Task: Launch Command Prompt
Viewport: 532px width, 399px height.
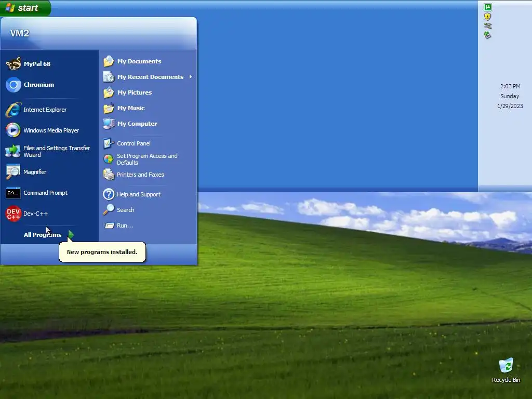Action: point(49,193)
